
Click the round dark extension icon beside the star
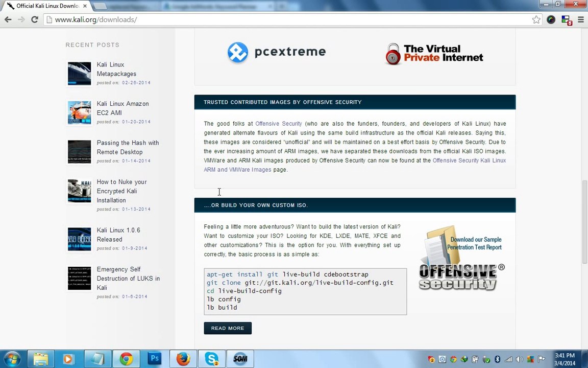pos(551,19)
